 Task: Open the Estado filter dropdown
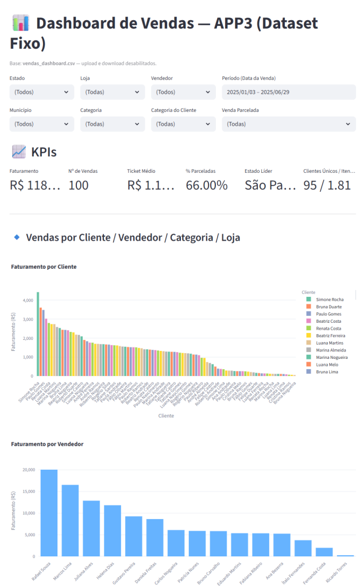(42, 92)
